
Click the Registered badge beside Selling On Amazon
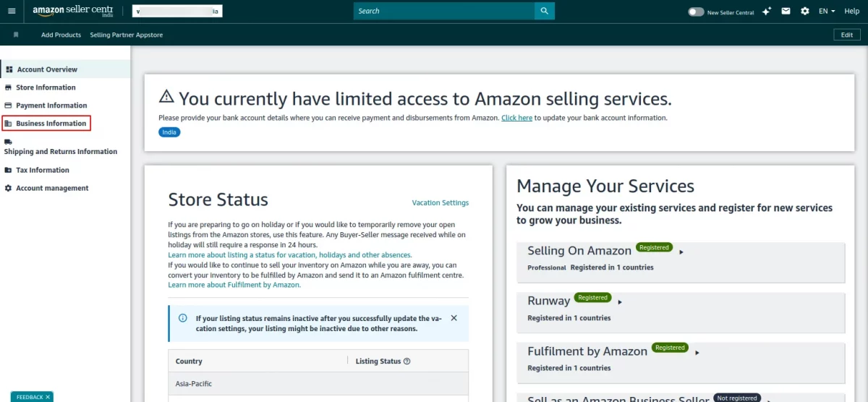pyautogui.click(x=654, y=247)
